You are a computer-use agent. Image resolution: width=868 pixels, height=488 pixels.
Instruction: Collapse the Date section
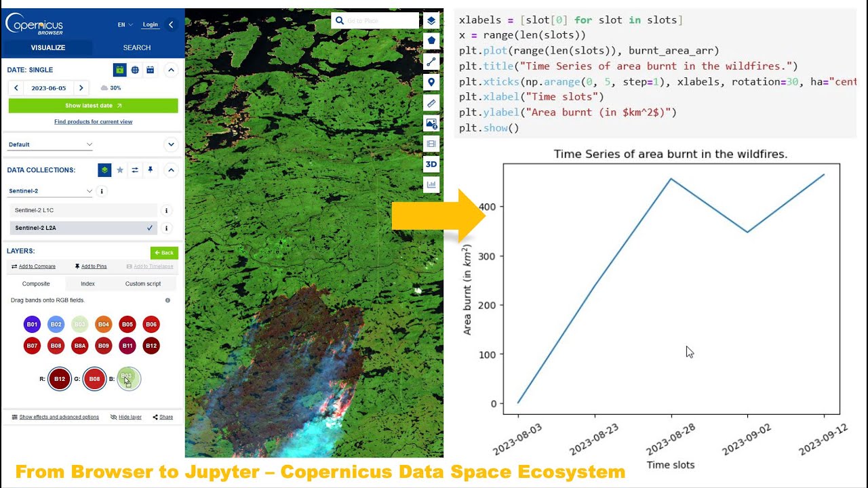point(171,70)
